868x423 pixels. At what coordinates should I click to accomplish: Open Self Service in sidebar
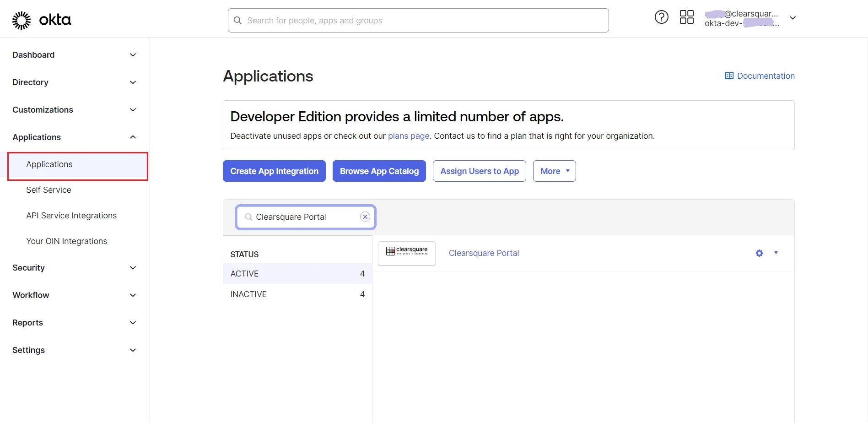coord(49,190)
